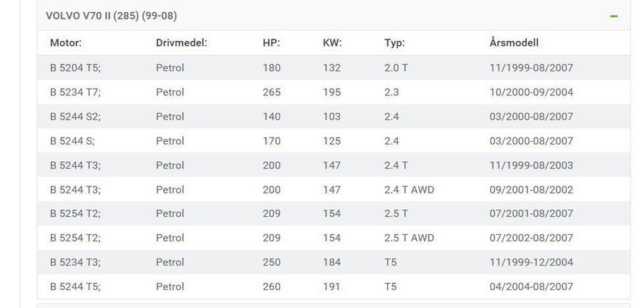Click the 265 HP value cell

272,92
